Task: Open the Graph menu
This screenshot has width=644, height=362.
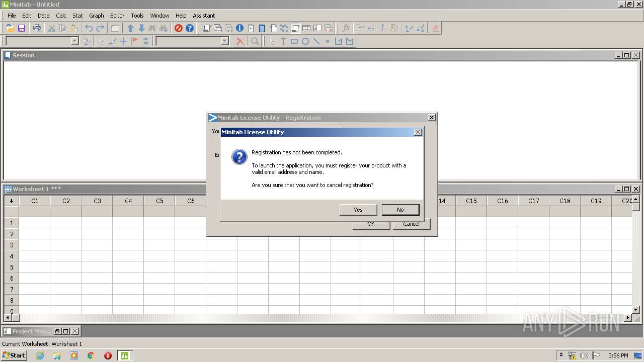Action: [x=97, y=16]
